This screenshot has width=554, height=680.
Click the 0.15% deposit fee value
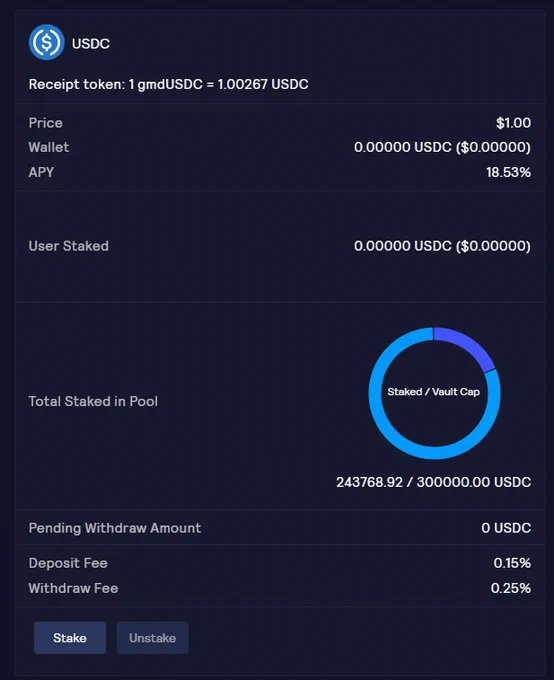(512, 563)
